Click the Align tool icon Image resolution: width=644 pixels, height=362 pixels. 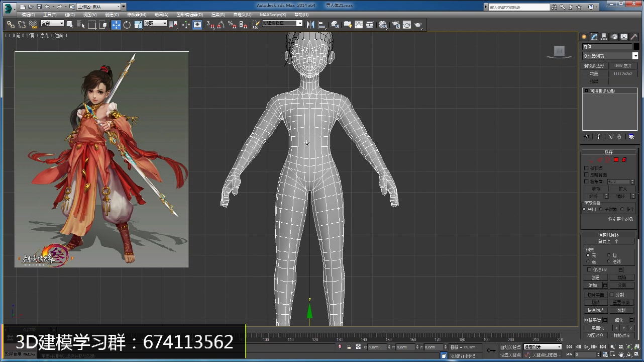(321, 24)
